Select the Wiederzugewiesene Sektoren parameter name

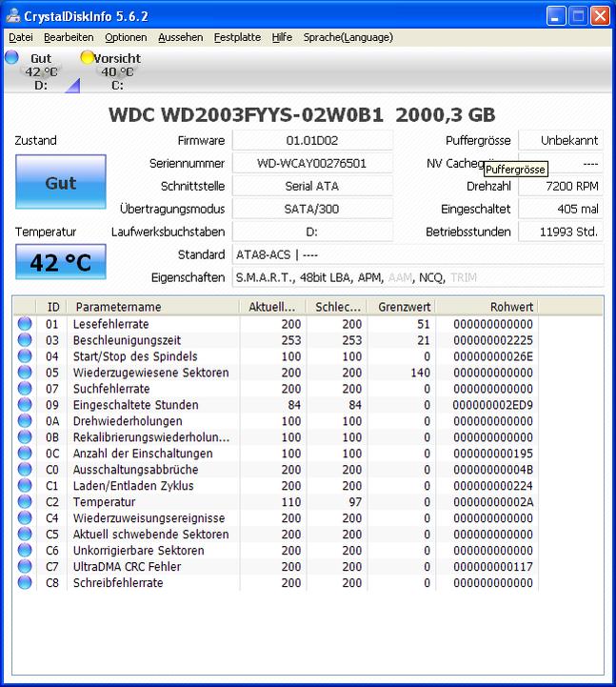point(150,373)
